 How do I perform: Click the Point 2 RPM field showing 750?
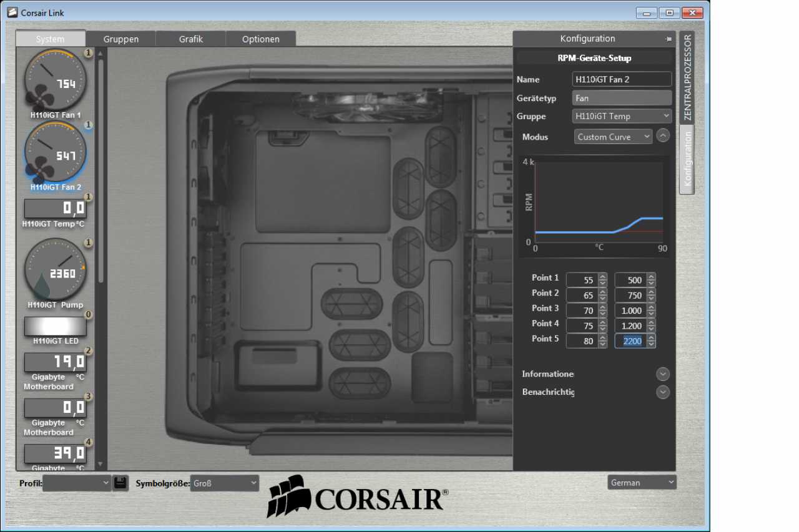[630, 296]
